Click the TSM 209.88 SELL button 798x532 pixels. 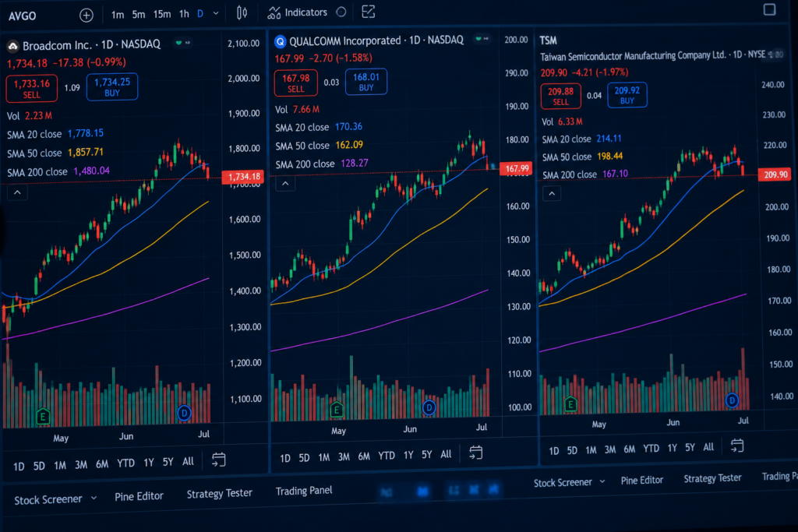click(x=560, y=96)
